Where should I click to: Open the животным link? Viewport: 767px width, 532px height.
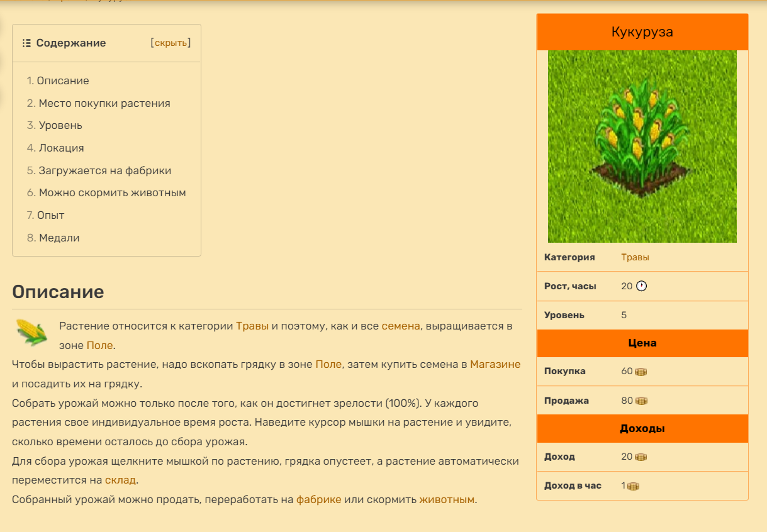coord(447,499)
